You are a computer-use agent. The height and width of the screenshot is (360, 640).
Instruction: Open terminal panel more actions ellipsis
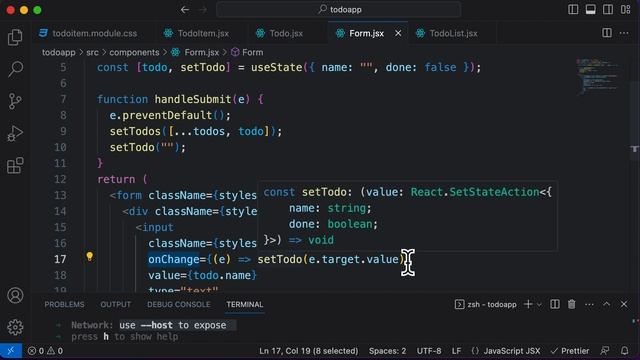point(589,304)
